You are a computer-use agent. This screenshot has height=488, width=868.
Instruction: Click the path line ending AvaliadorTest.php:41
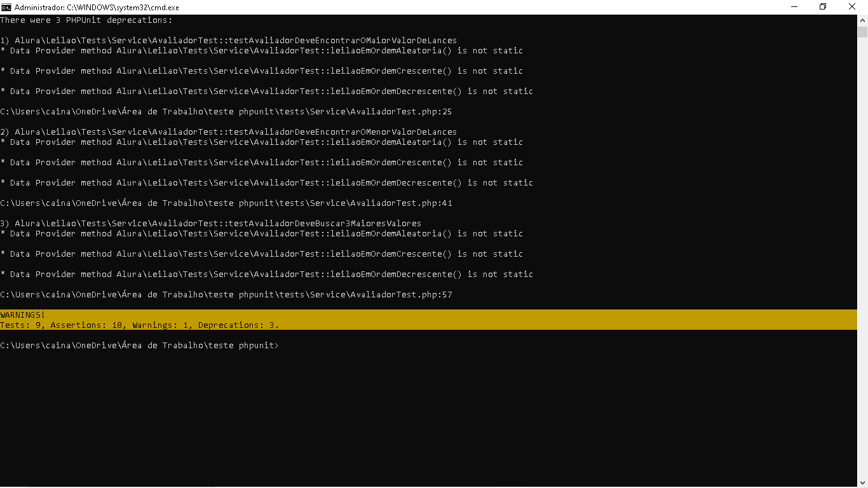point(226,203)
